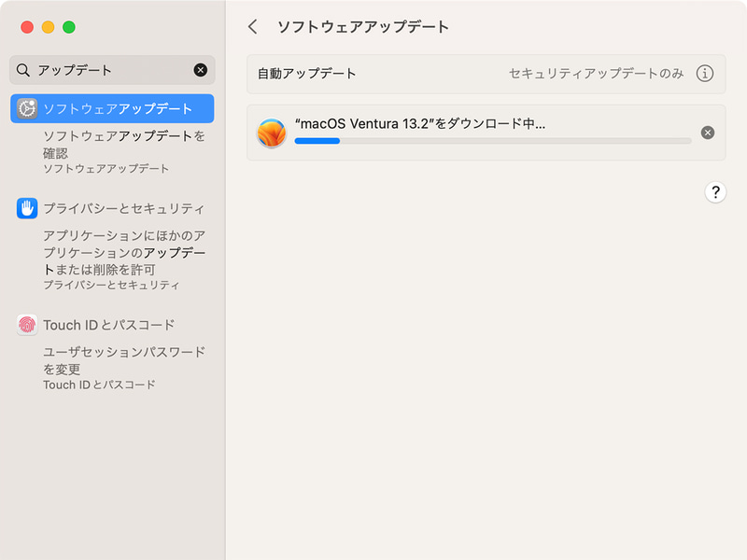This screenshot has width=747, height=560.
Task: Zoom the window with the green button
Action: point(69,27)
